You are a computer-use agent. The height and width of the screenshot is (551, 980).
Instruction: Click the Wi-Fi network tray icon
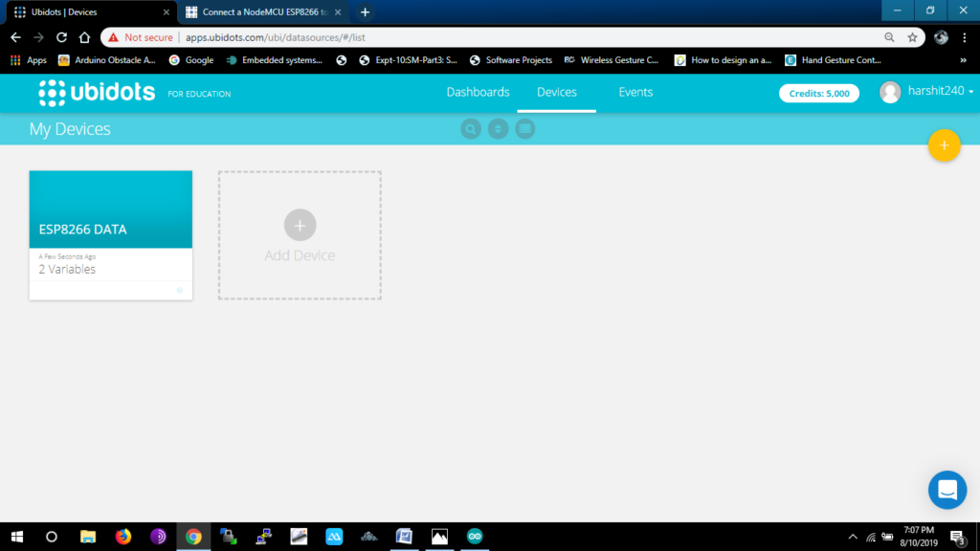point(871,537)
